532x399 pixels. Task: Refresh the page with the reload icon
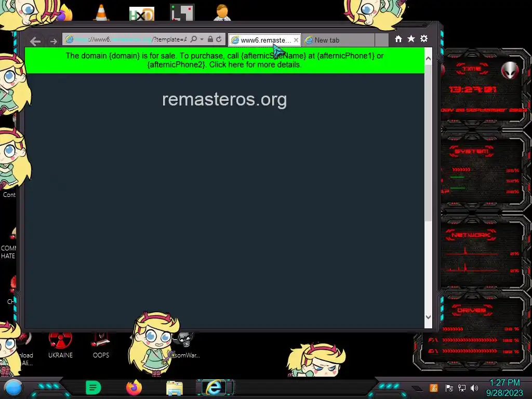pyautogui.click(x=219, y=39)
